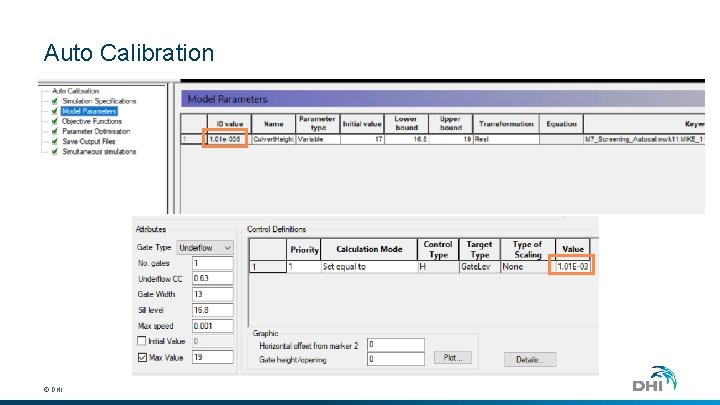Select row header 1 in Control Definitions table
Viewport: 720px width, 405px height.
tap(268, 267)
